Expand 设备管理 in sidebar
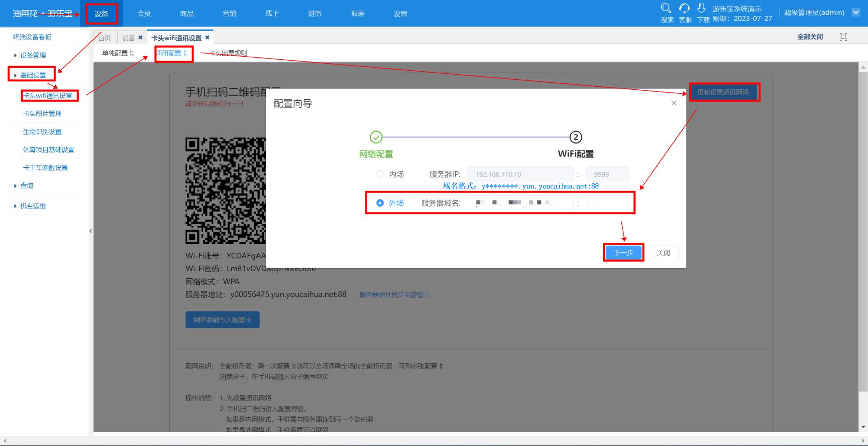 33,55
